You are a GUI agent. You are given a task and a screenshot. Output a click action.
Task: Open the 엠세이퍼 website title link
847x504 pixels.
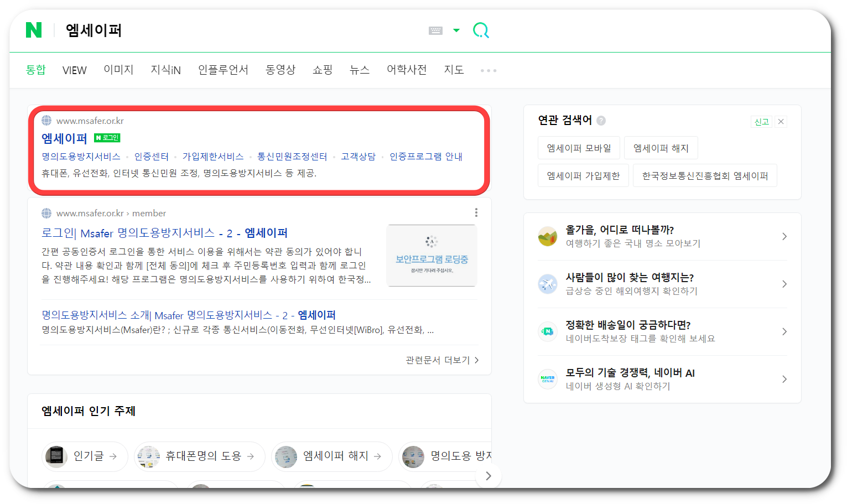pyautogui.click(x=65, y=138)
